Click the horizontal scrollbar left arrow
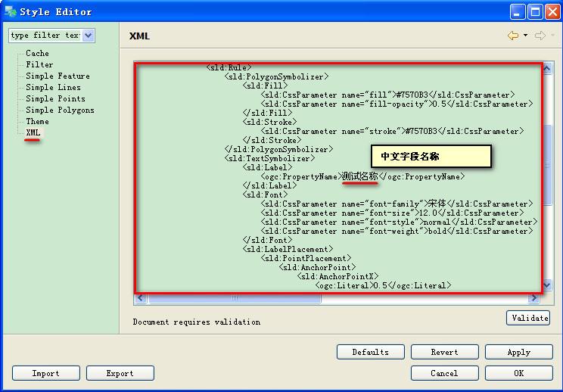 (141, 298)
